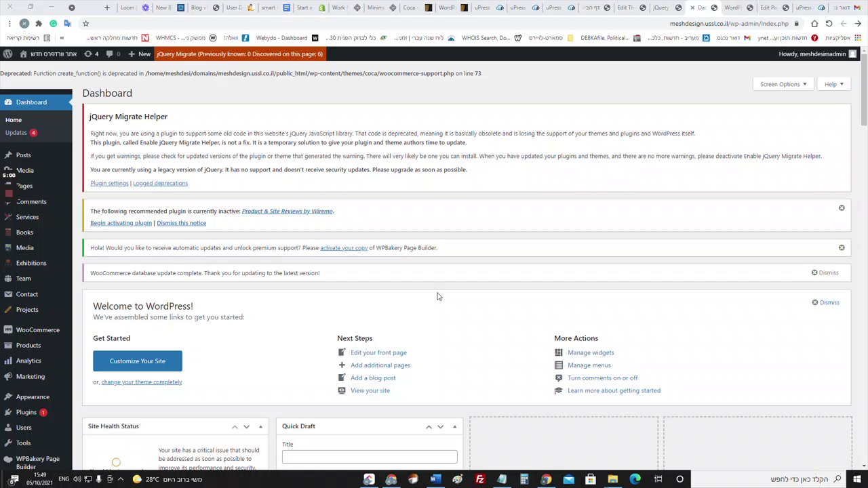868x488 pixels.
Task: Open the Plugin settings link
Action: [109, 183]
